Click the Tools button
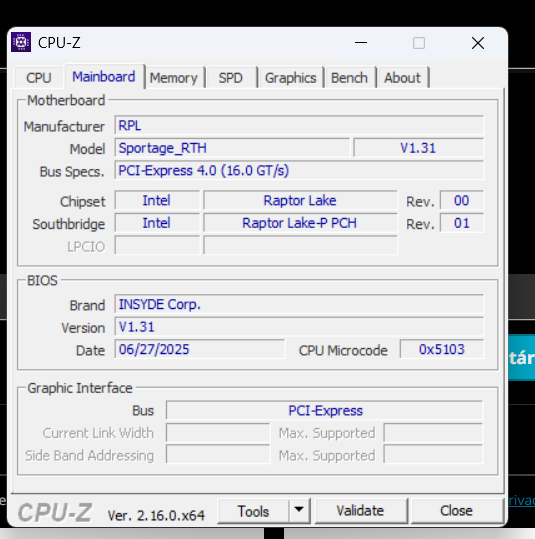 (x=253, y=511)
